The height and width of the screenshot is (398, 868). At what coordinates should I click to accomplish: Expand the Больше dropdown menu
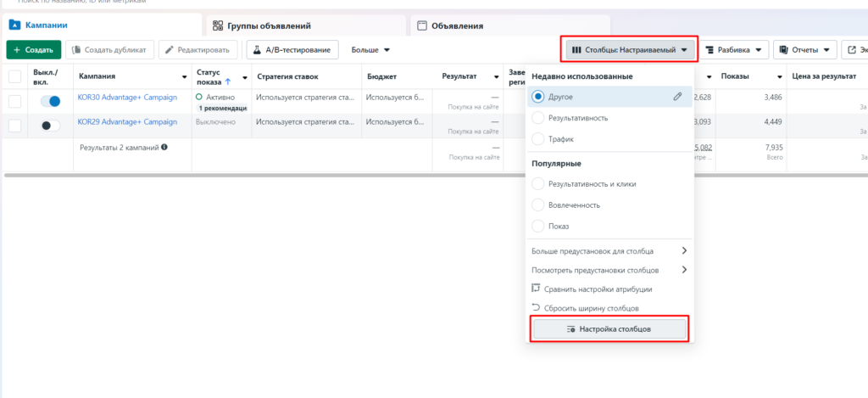[370, 50]
